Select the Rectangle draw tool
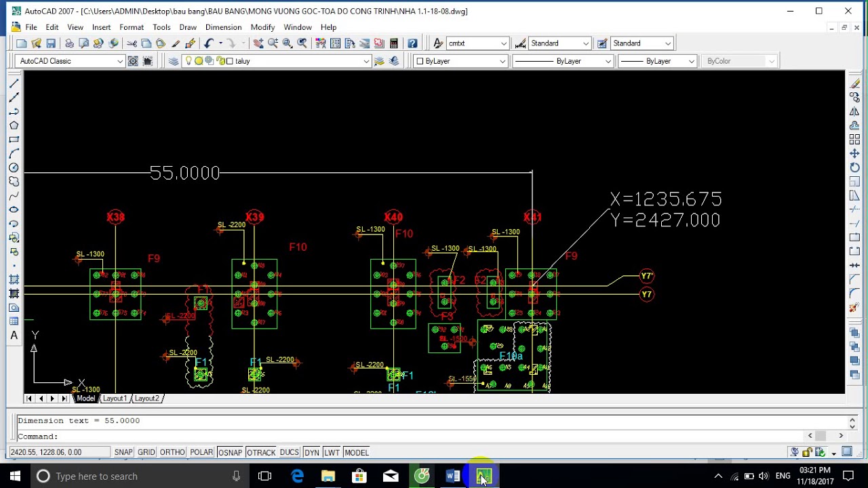 coord(14,140)
